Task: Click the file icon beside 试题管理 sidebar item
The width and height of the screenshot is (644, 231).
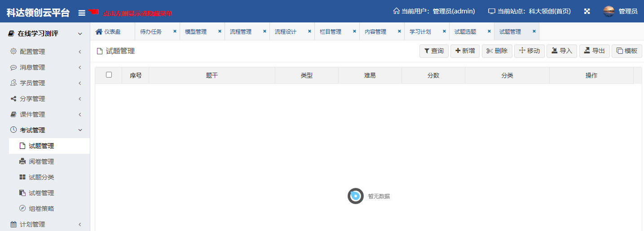Action: pos(22,146)
